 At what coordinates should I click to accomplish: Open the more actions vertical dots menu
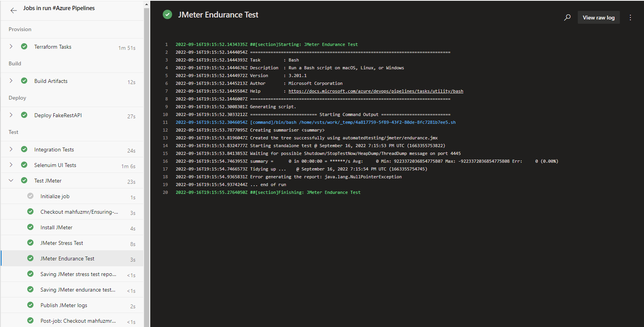point(630,18)
